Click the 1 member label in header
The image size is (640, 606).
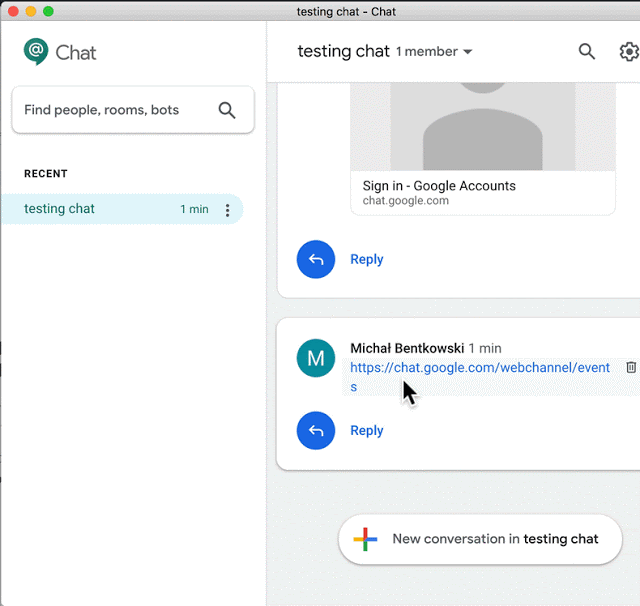[x=427, y=52]
